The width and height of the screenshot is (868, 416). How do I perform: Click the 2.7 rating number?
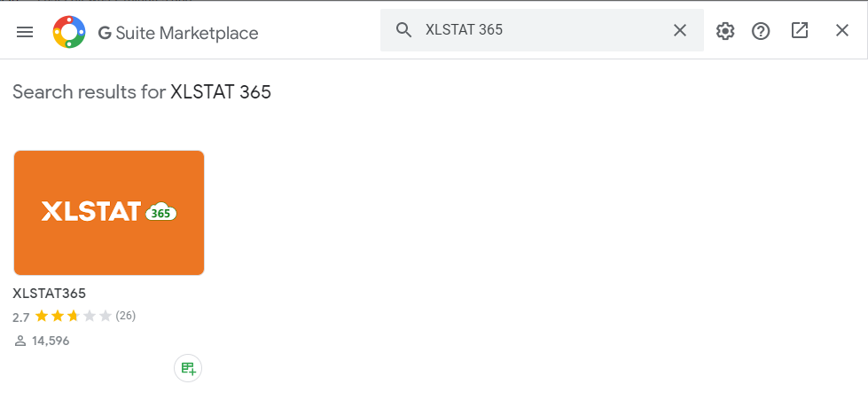point(21,317)
